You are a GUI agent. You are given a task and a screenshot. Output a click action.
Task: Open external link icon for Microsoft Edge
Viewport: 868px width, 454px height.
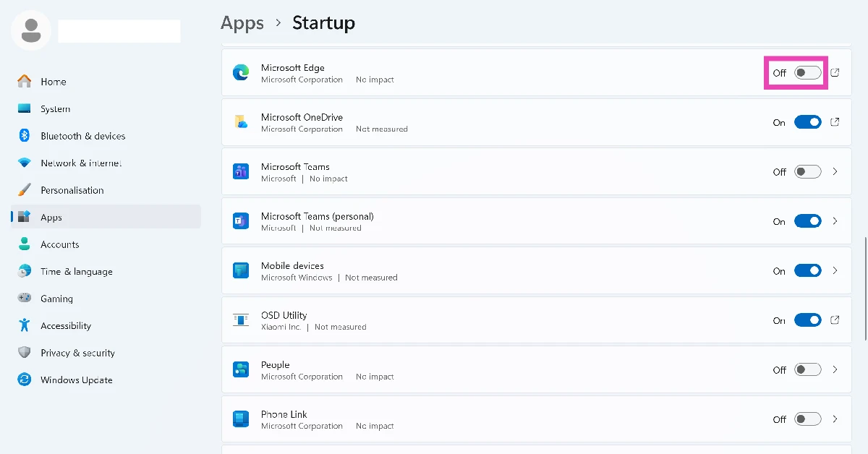[x=835, y=72]
